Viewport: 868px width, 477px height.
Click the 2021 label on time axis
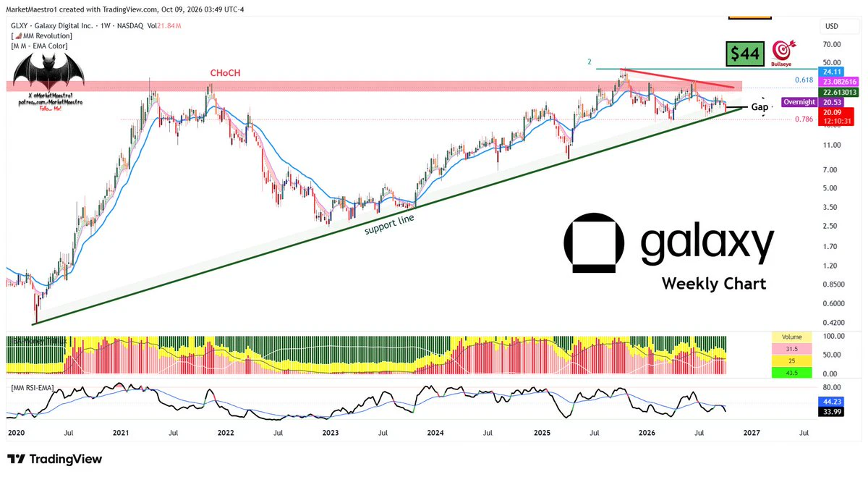click(x=121, y=433)
